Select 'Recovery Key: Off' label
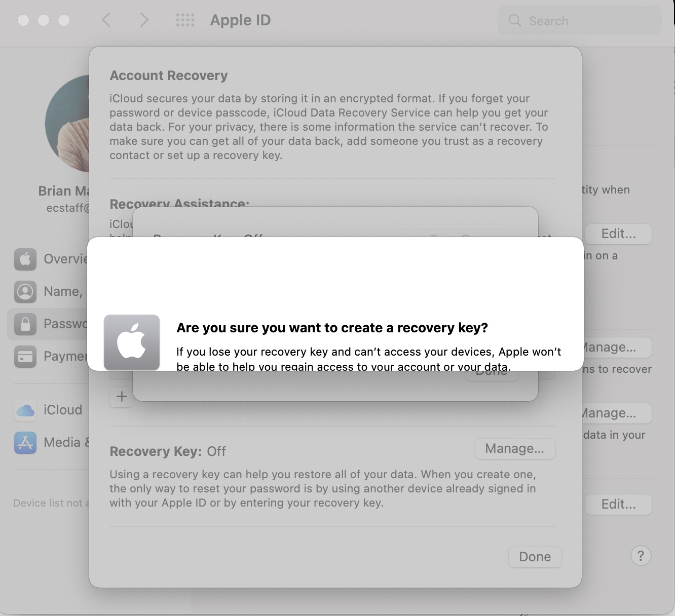Image resolution: width=675 pixels, height=616 pixels. tap(168, 451)
